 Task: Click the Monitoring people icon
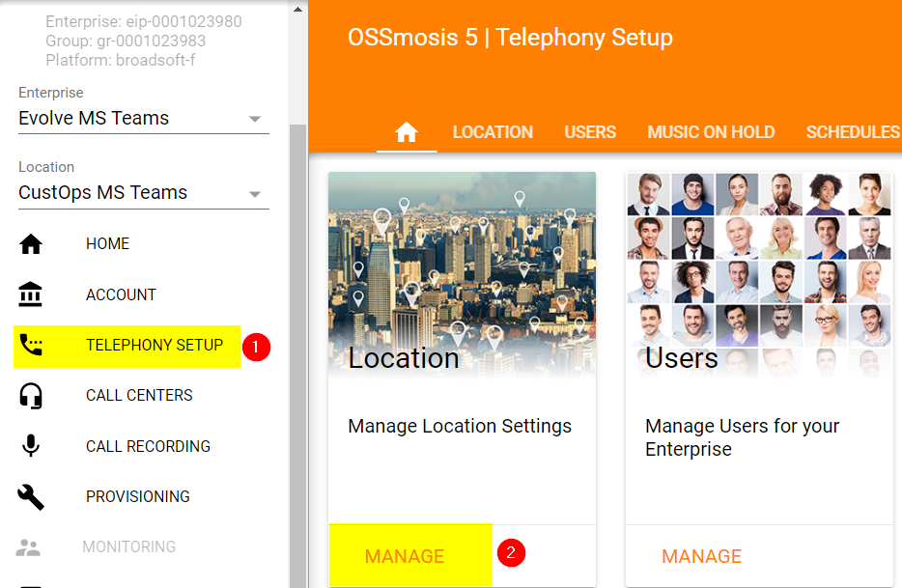[29, 547]
